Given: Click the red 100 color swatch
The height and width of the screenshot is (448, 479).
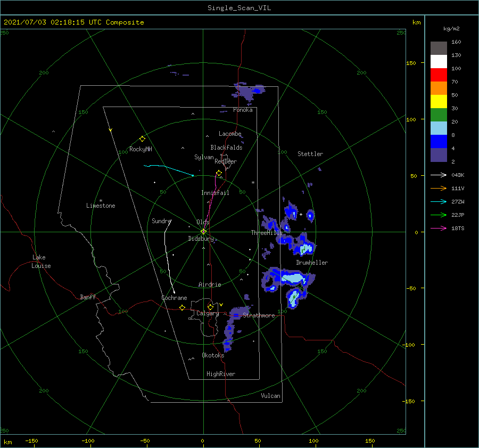Looking at the screenshot, I should (439, 75).
